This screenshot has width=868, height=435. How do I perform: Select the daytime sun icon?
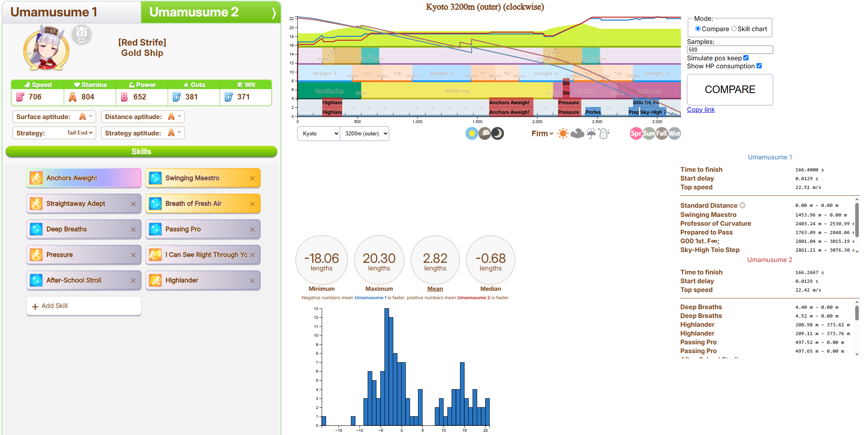(472, 133)
